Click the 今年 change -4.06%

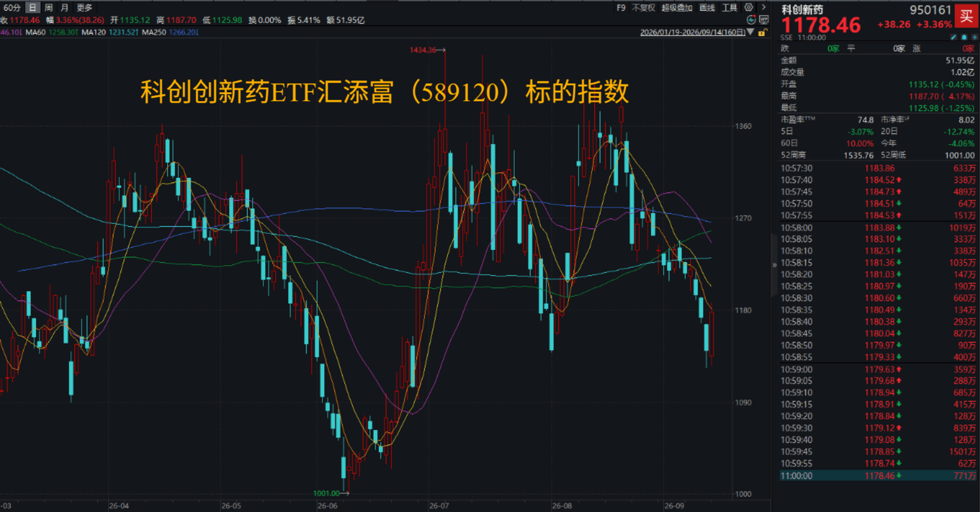962,144
